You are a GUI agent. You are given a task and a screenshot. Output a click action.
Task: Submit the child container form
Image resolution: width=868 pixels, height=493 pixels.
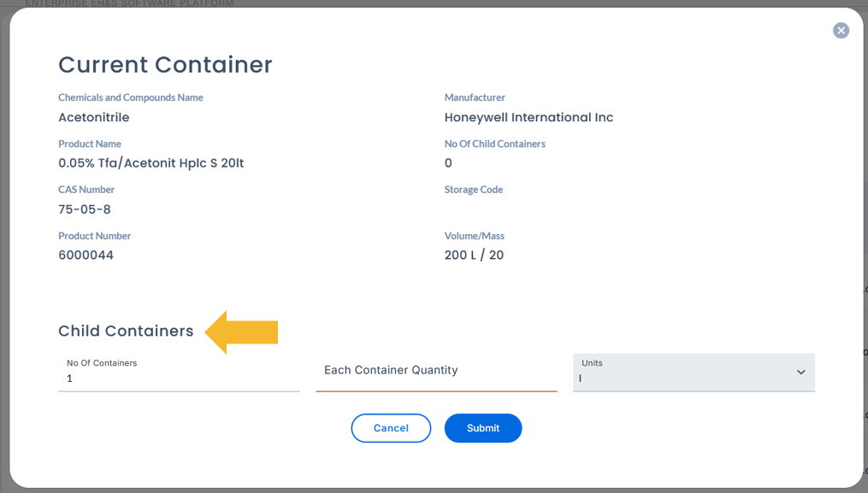[x=482, y=428]
